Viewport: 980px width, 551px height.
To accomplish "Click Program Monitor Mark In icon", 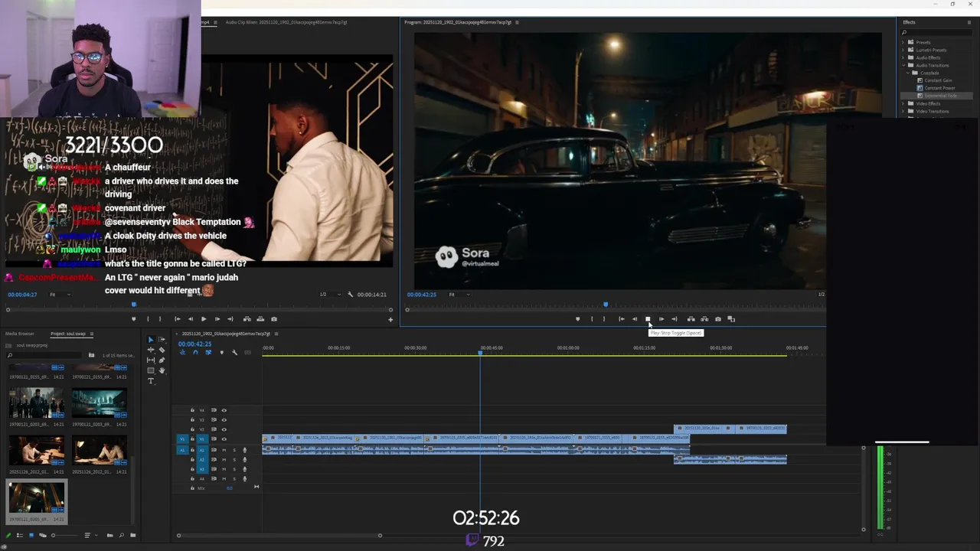I will tap(592, 319).
